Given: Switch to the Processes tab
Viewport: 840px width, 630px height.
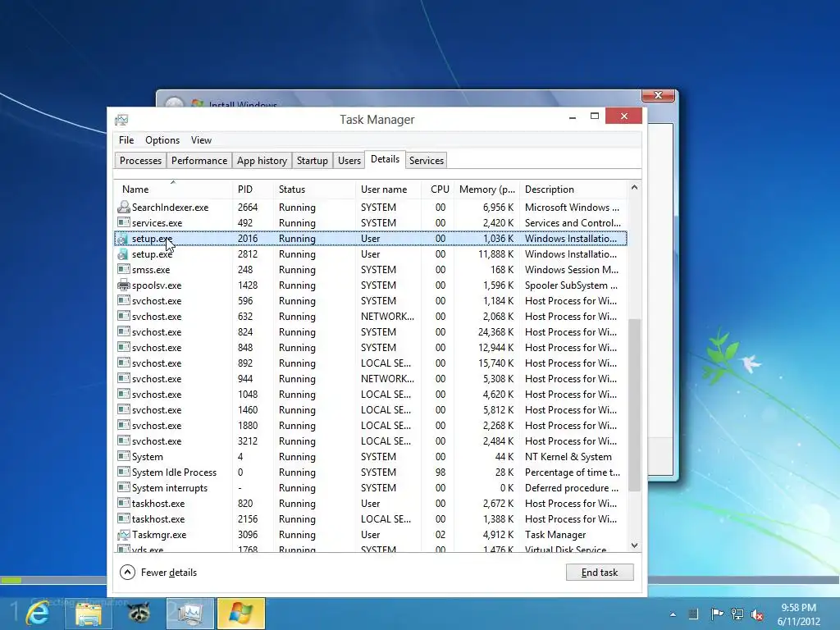Looking at the screenshot, I should tap(140, 160).
